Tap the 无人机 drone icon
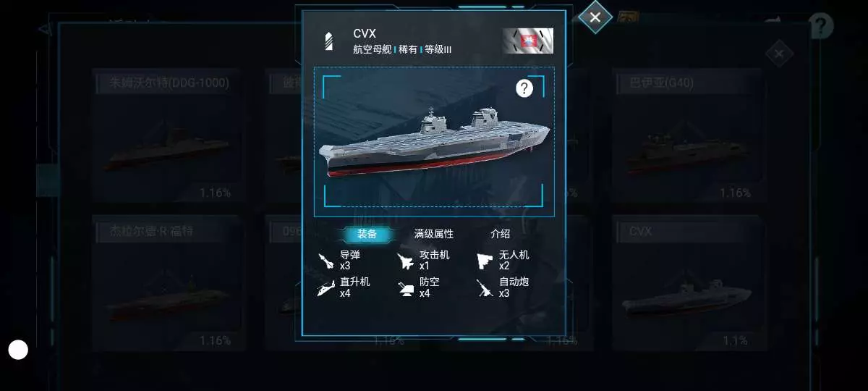The height and width of the screenshot is (391, 868). coord(485,261)
